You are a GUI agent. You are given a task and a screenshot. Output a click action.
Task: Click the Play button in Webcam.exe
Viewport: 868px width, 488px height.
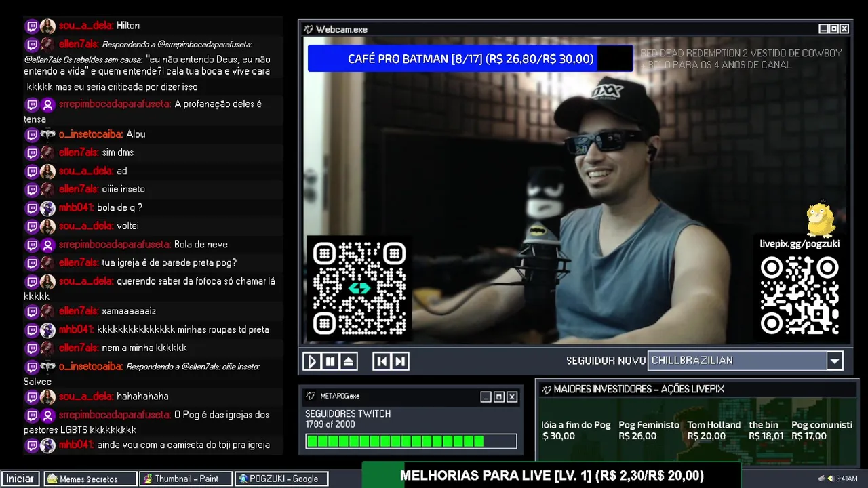point(312,361)
